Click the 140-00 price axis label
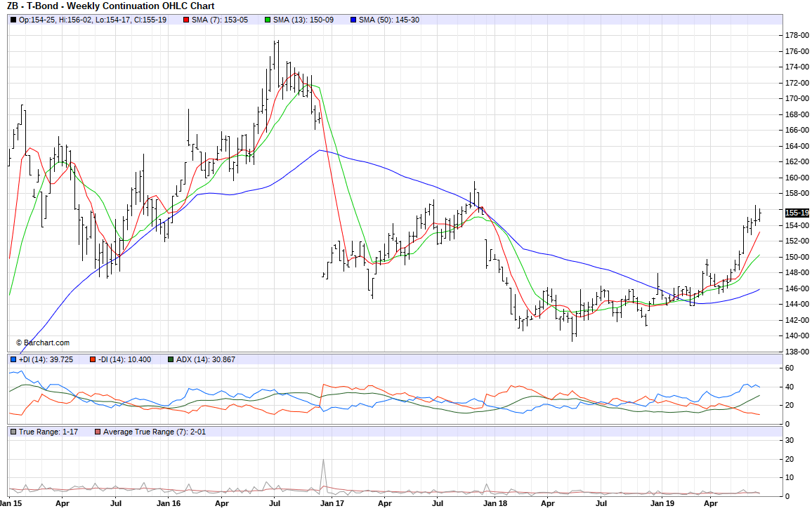 tap(796, 335)
